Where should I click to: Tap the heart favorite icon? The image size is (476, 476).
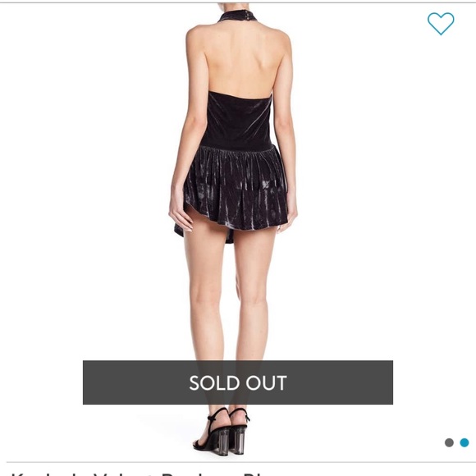click(x=441, y=24)
